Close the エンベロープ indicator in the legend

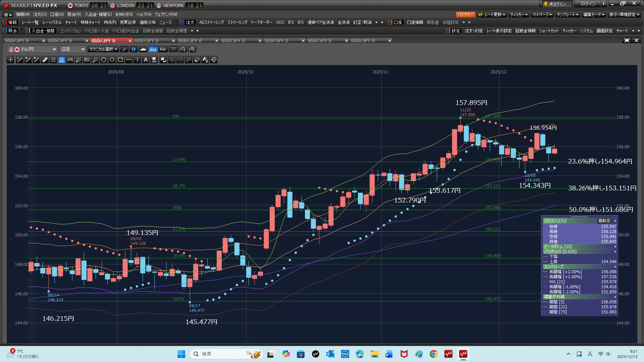click(615, 267)
